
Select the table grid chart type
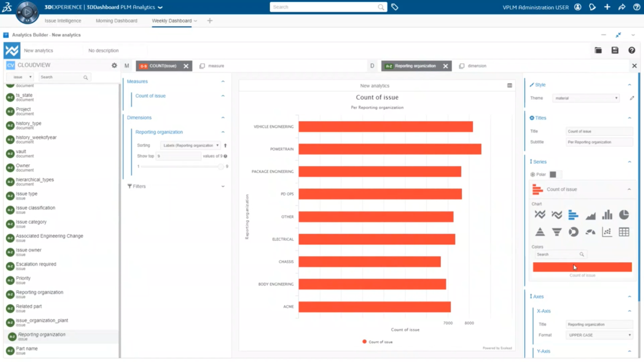click(624, 232)
